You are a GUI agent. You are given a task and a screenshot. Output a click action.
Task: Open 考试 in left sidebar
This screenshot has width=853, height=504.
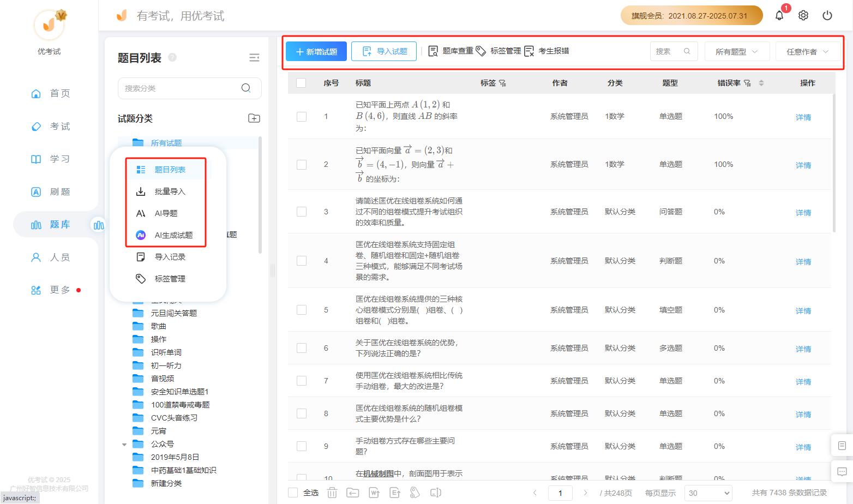(x=51, y=126)
